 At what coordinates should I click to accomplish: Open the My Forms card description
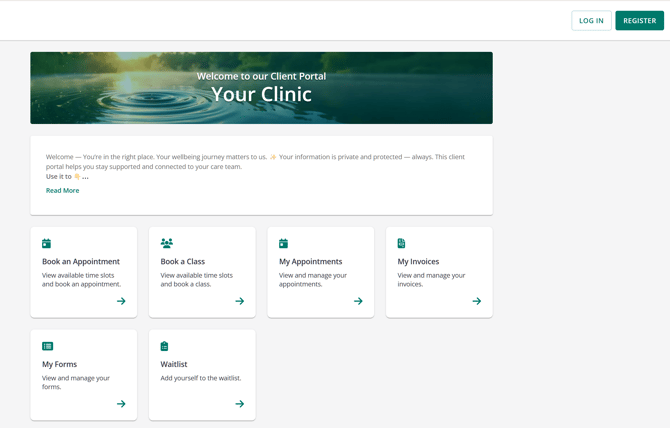click(x=76, y=382)
